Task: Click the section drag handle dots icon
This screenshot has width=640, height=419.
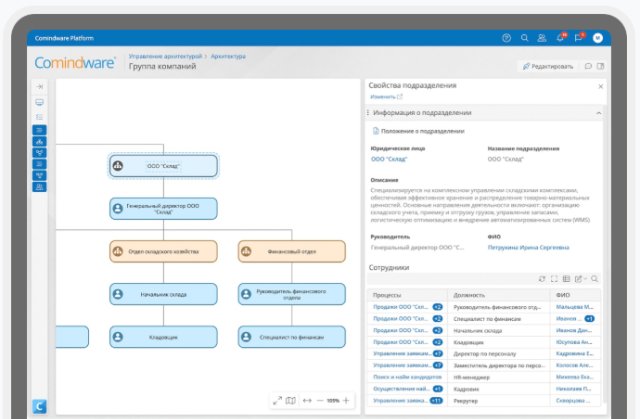Action: pyautogui.click(x=368, y=113)
